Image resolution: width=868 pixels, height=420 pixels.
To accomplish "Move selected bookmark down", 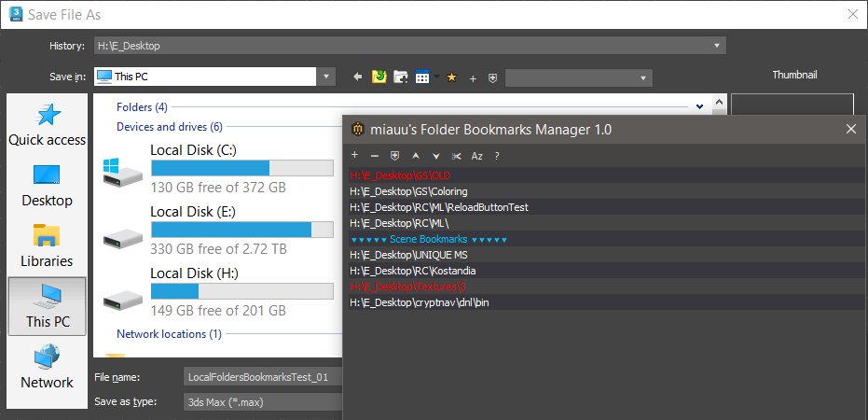I will (x=436, y=156).
